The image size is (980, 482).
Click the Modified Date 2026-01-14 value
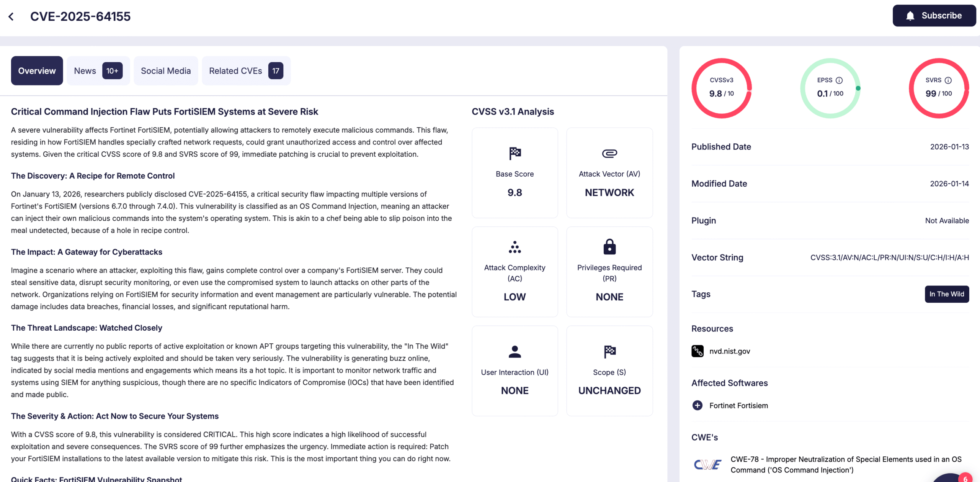[949, 184]
